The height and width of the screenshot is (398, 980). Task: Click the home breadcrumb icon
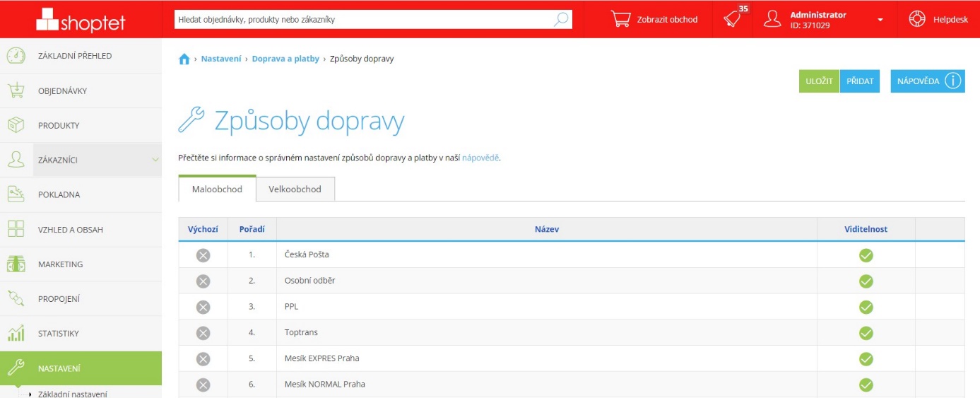click(x=184, y=59)
